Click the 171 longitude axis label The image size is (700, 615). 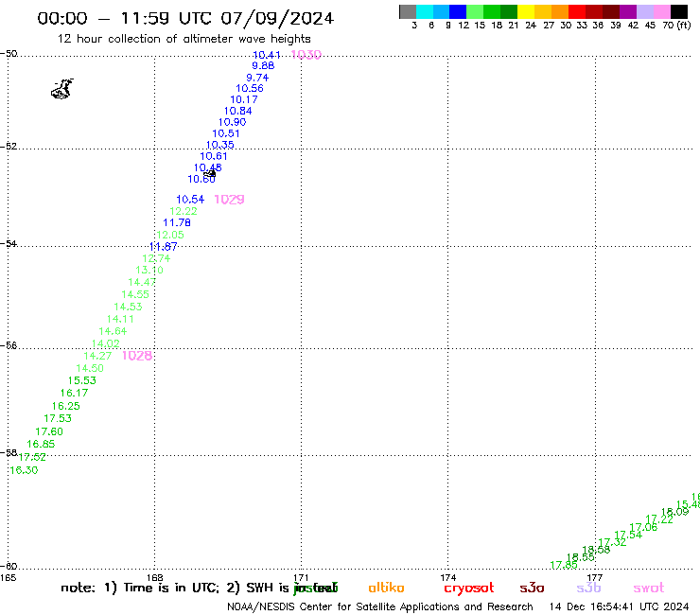pos(302,577)
